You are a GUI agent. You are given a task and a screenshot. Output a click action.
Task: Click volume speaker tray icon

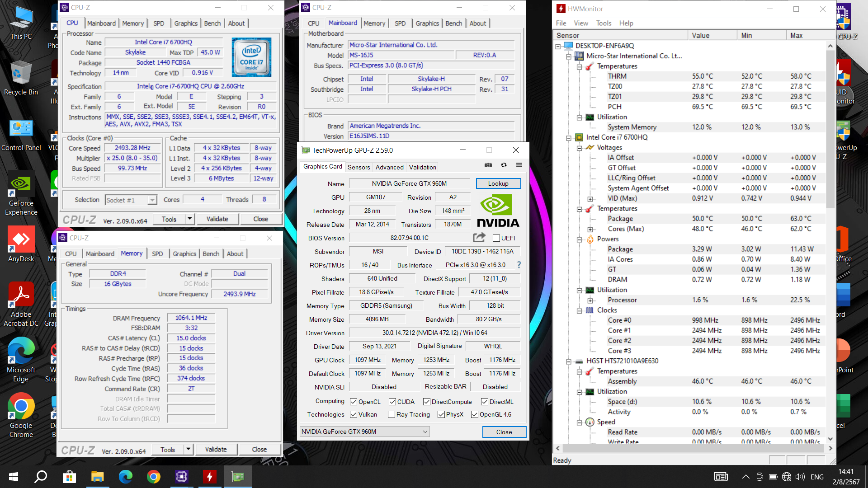(800, 477)
